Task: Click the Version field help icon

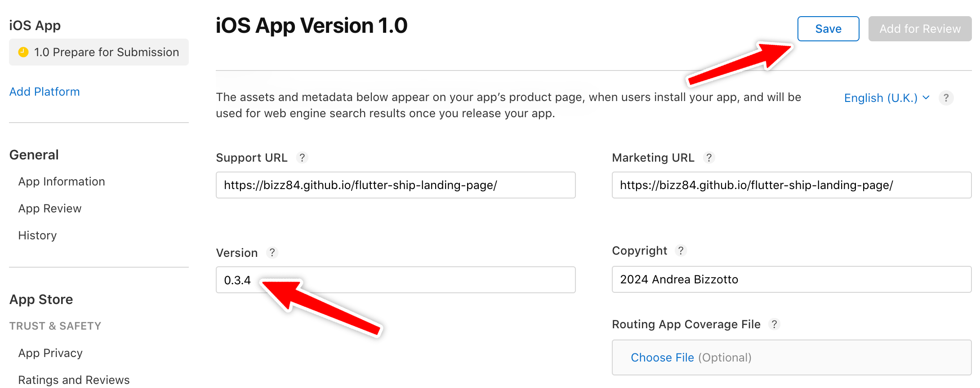Action: click(x=272, y=252)
